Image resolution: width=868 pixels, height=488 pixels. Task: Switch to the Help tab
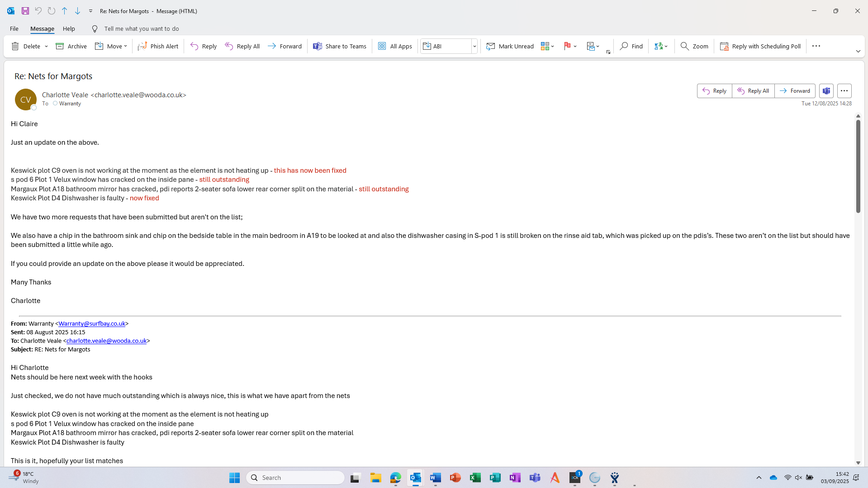point(69,28)
